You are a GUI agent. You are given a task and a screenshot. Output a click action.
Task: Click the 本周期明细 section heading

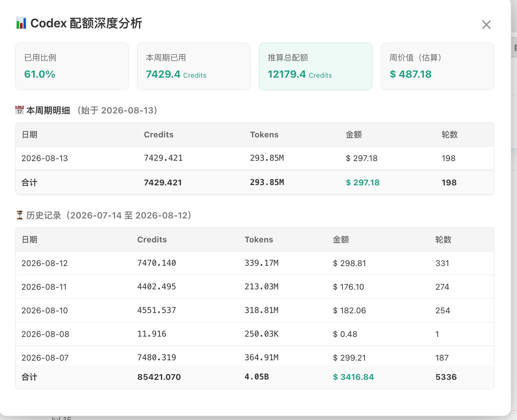click(48, 110)
